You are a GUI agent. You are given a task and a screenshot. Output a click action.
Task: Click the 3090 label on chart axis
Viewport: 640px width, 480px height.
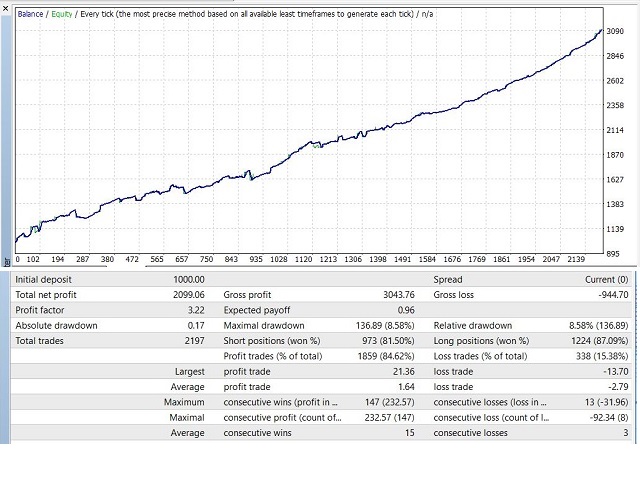(615, 31)
